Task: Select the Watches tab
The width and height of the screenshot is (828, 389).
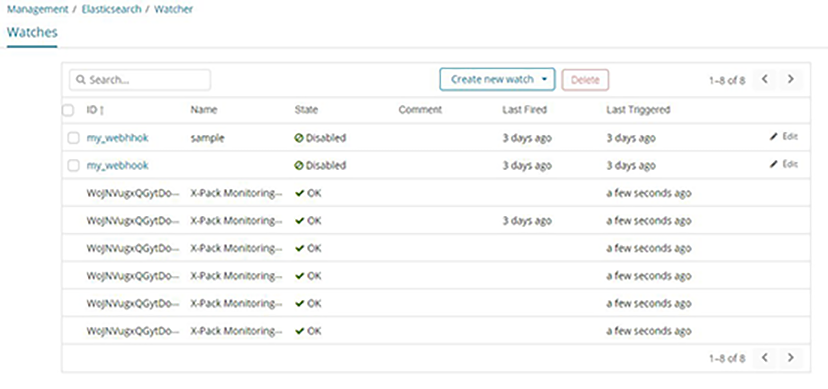Action: tap(32, 32)
